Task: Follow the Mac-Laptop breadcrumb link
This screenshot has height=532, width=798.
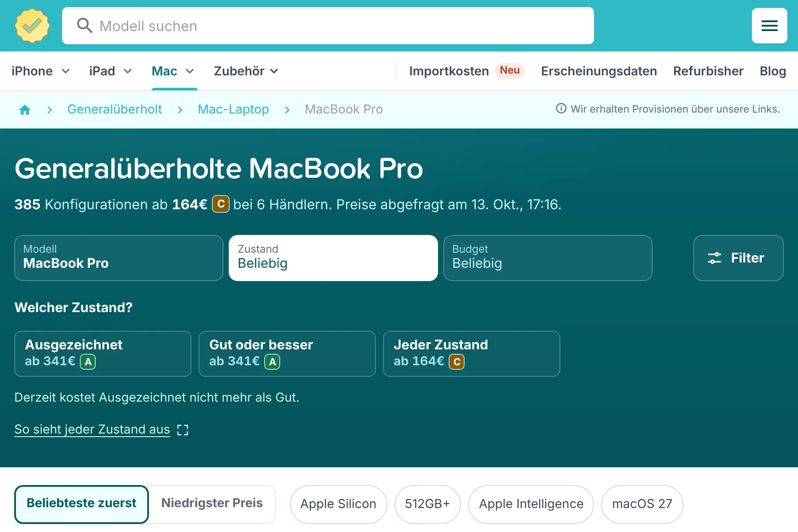Action: (233, 109)
